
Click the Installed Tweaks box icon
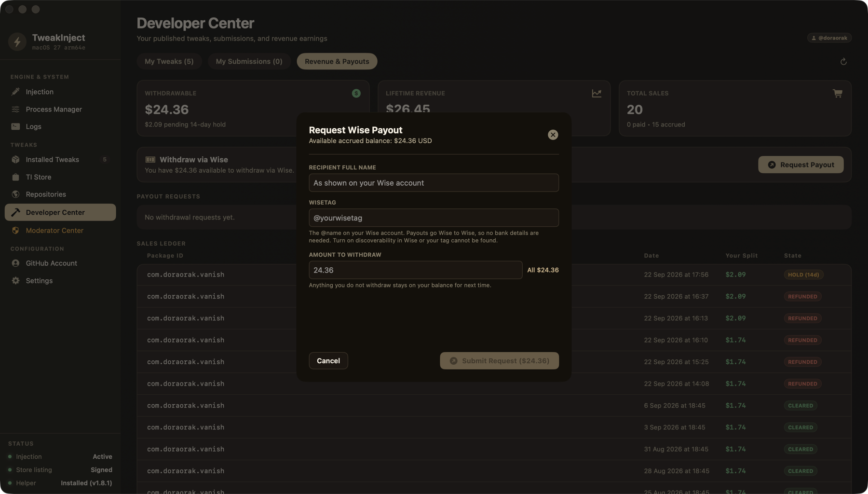pyautogui.click(x=15, y=159)
